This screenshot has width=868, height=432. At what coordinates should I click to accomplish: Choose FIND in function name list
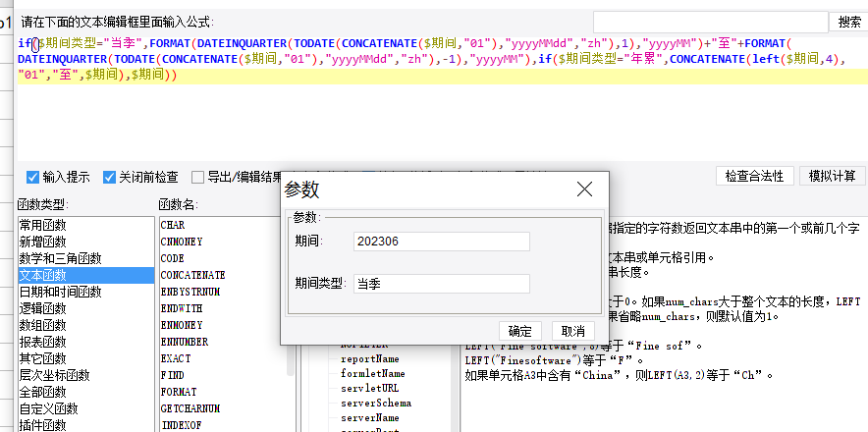point(172,375)
